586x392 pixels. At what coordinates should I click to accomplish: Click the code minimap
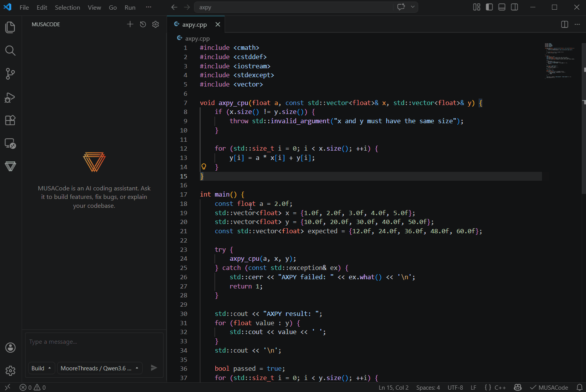[x=560, y=61]
